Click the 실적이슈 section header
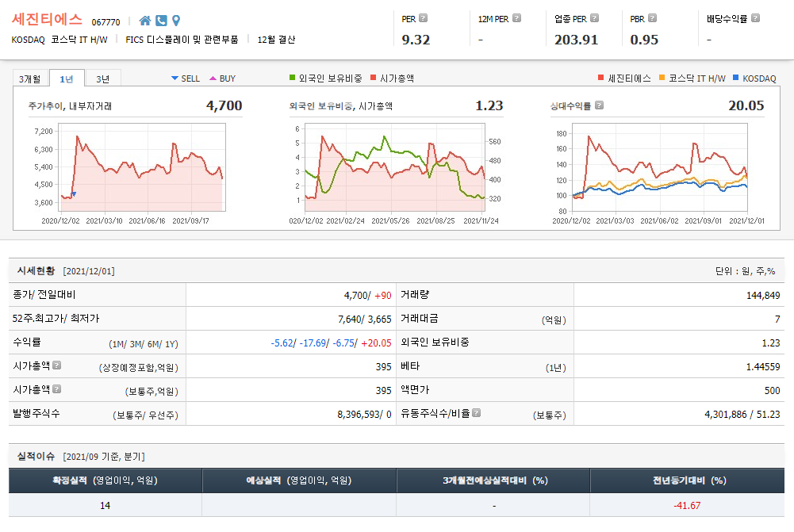Image resolution: width=794 pixels, height=532 pixels. [x=36, y=457]
